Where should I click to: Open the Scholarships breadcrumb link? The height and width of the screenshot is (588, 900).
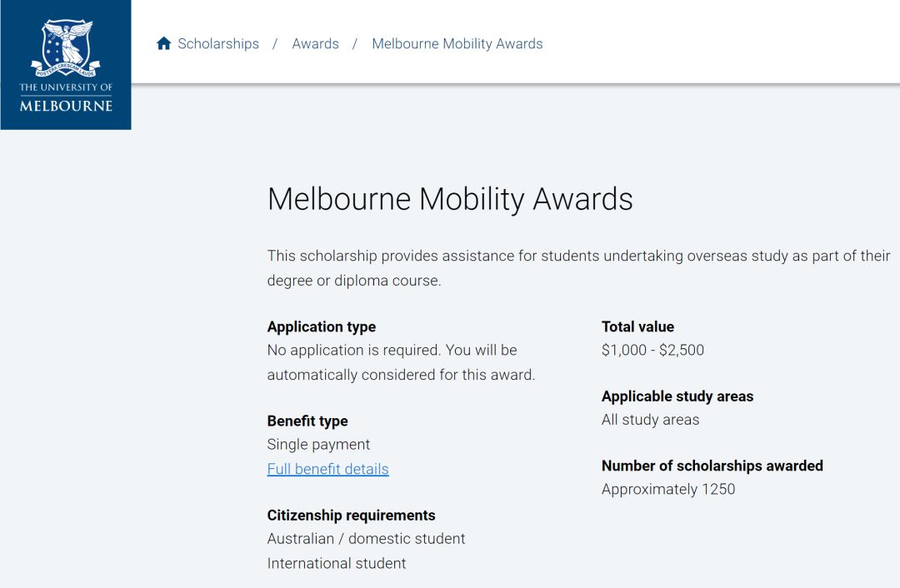pyautogui.click(x=218, y=43)
